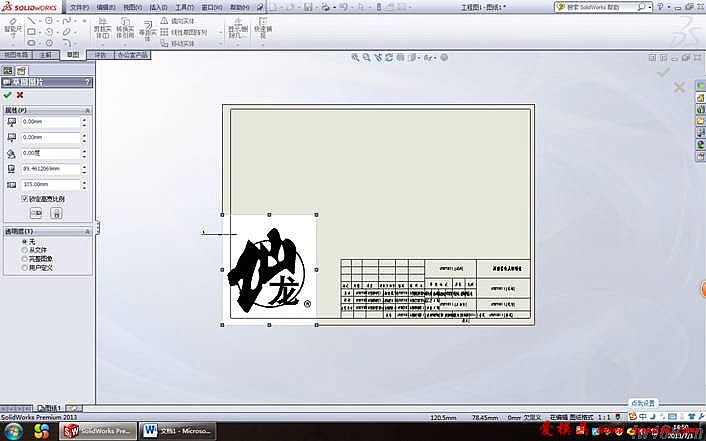Click the large confirm checkmark in the drawing corner
Screen dimensions: 706x441
663,71
